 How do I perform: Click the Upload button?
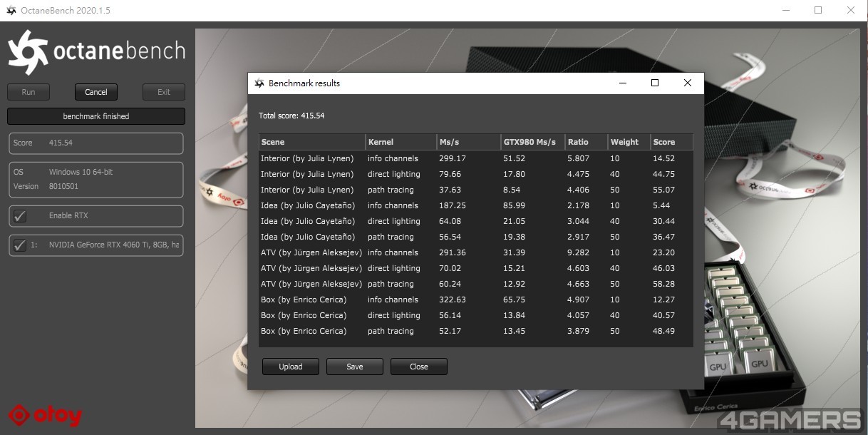291,367
